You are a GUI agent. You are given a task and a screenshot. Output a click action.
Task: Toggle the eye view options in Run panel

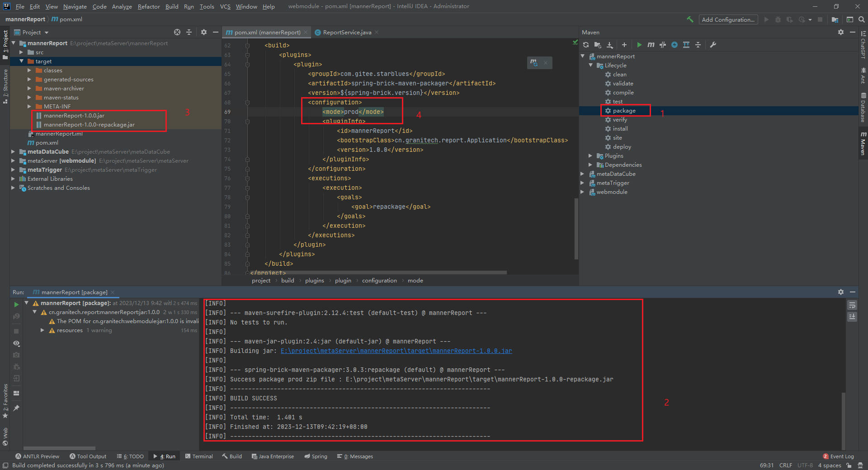point(16,343)
